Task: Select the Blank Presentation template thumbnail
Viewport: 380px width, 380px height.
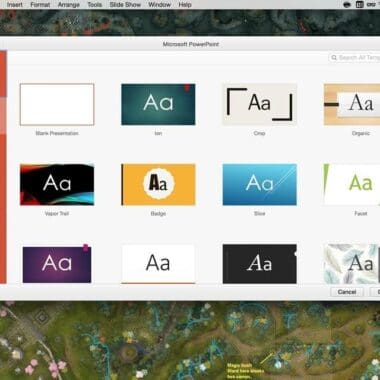Action: [57, 104]
